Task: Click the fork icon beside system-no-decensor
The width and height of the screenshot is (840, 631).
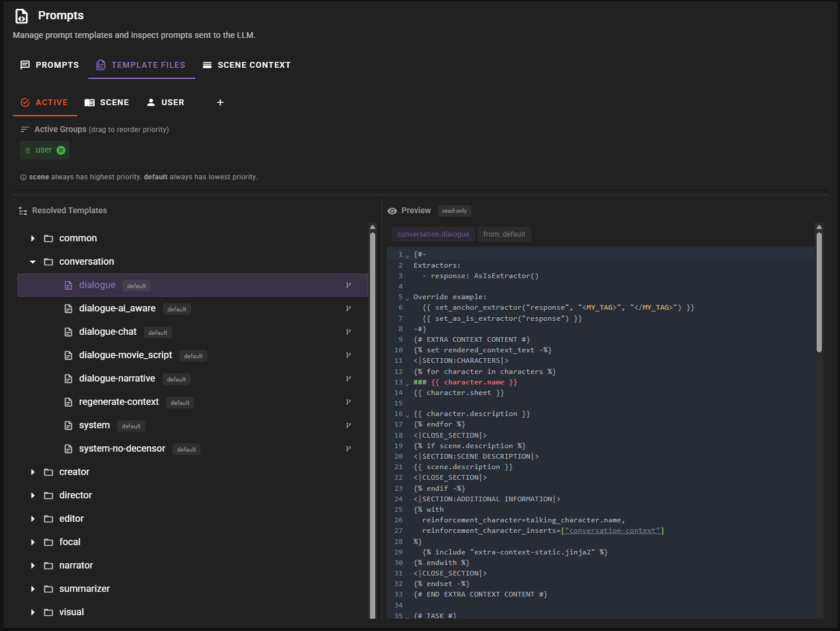Action: [x=348, y=449]
